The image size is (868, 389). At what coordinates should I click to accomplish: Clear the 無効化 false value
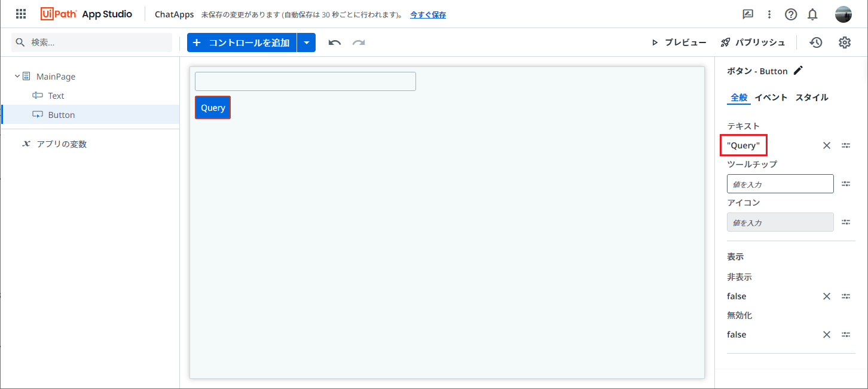[x=827, y=335]
